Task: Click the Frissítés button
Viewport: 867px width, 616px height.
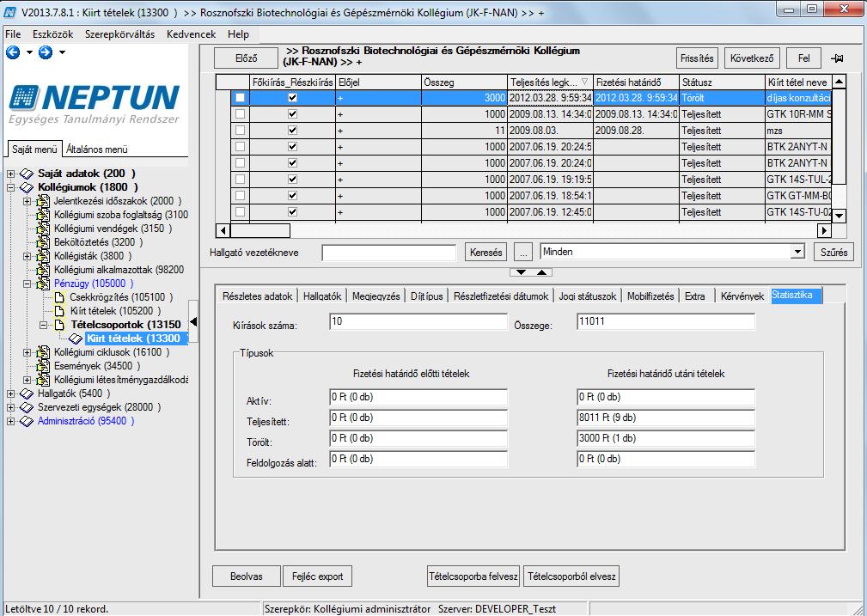Action: (x=697, y=58)
